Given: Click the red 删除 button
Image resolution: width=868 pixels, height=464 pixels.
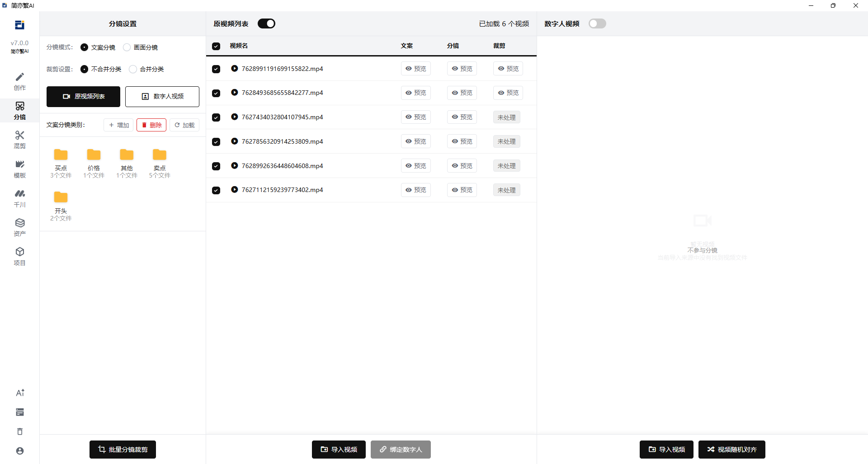Looking at the screenshot, I should pyautogui.click(x=151, y=125).
